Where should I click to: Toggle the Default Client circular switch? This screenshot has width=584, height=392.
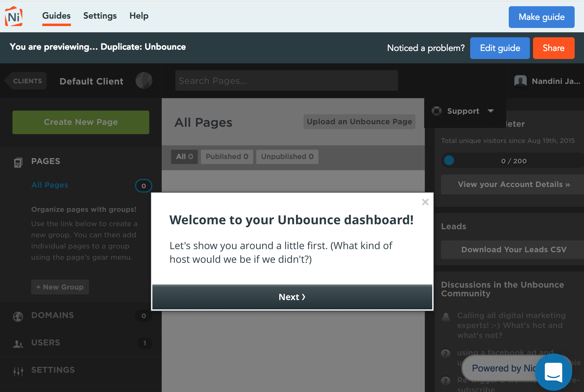144,81
